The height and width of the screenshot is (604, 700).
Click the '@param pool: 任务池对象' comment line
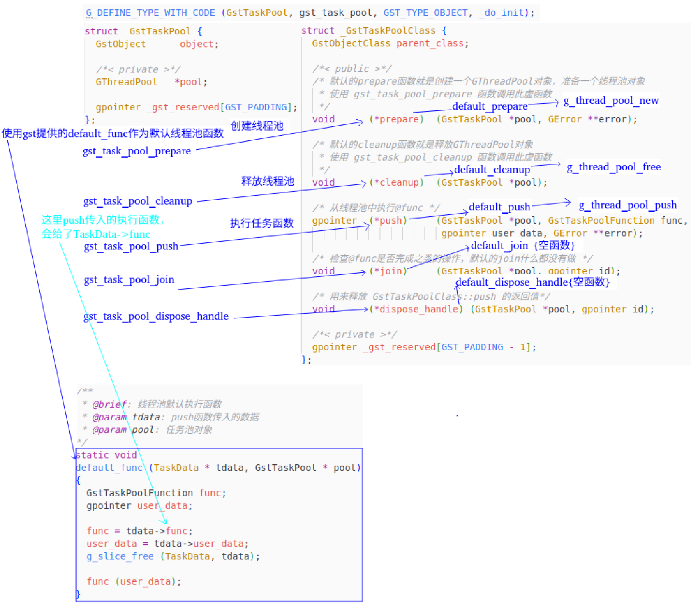(152, 429)
